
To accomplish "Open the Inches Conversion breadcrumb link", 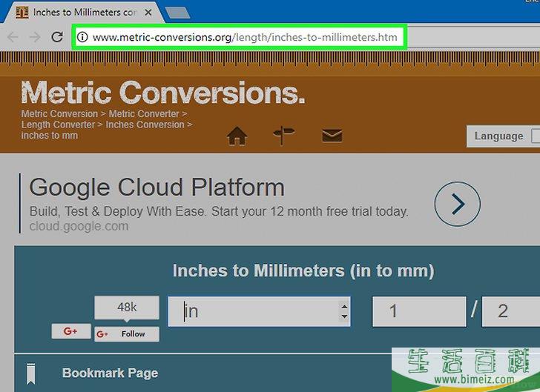I will pos(145,124).
